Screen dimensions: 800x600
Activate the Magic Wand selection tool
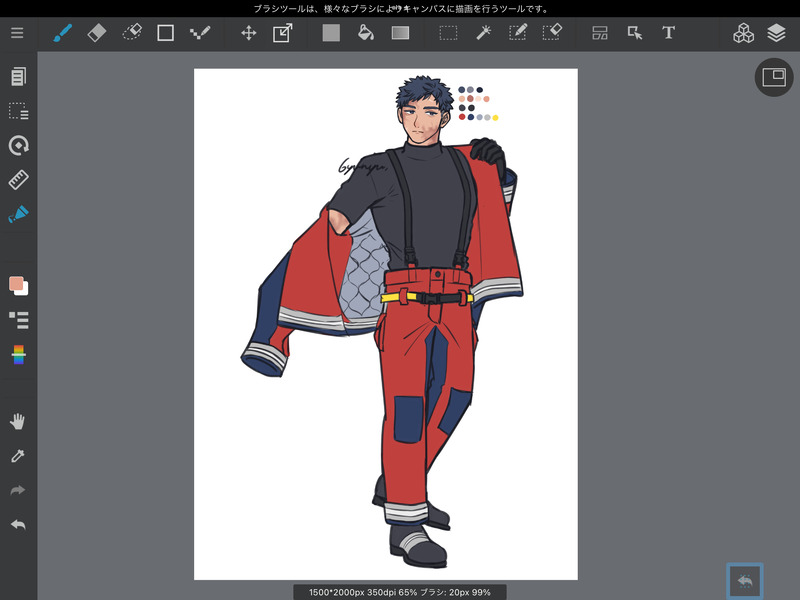click(x=483, y=33)
